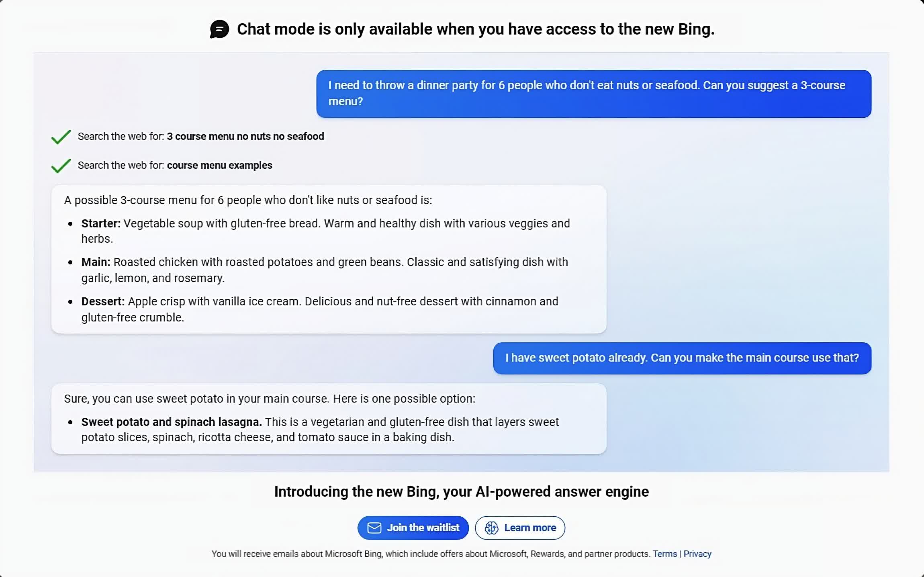
Task: Click the Starter vegetable soup bullet
Action: point(325,231)
